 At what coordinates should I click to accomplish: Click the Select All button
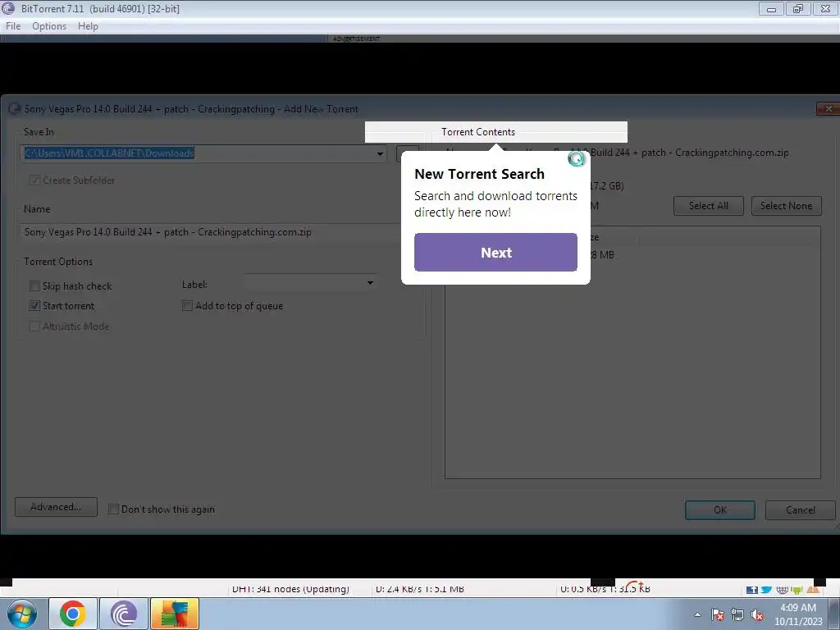tap(708, 206)
